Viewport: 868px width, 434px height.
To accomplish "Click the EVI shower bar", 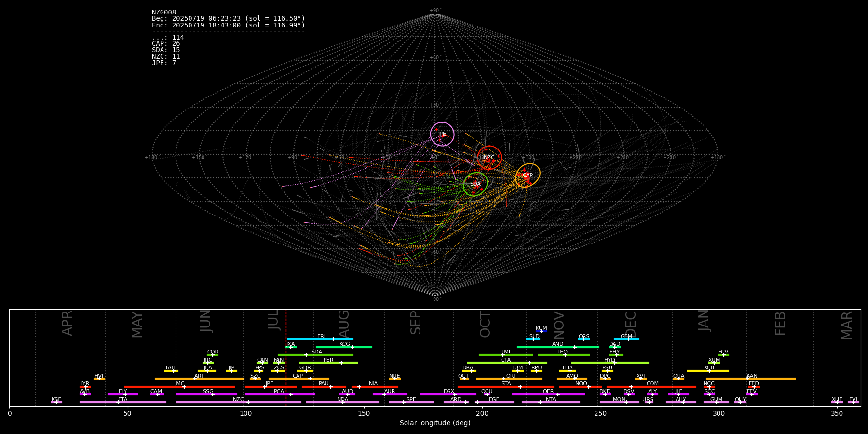I will click(854, 402).
